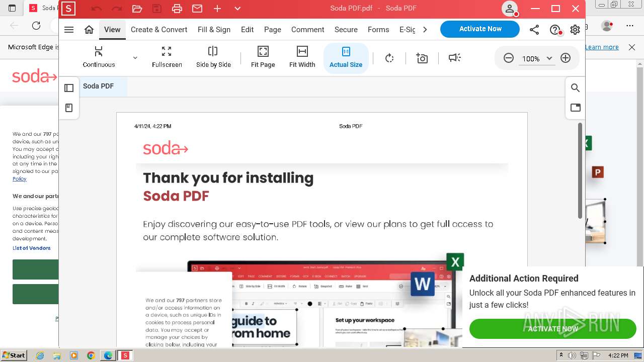Open Edge settings and more menu

[x=630, y=26]
